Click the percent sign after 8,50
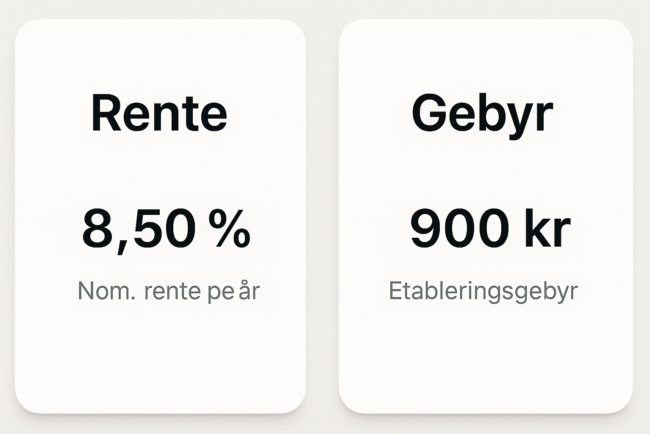The height and width of the screenshot is (434, 650). click(x=230, y=230)
